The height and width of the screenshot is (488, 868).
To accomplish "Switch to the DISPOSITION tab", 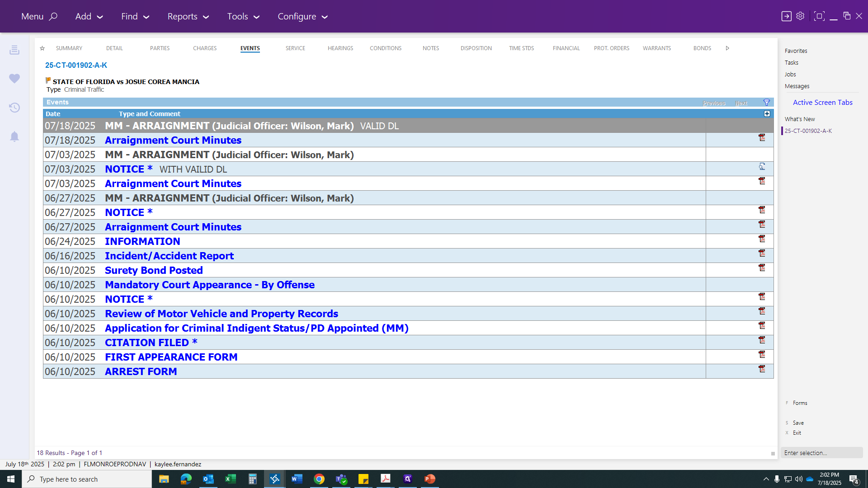I will tap(476, 48).
